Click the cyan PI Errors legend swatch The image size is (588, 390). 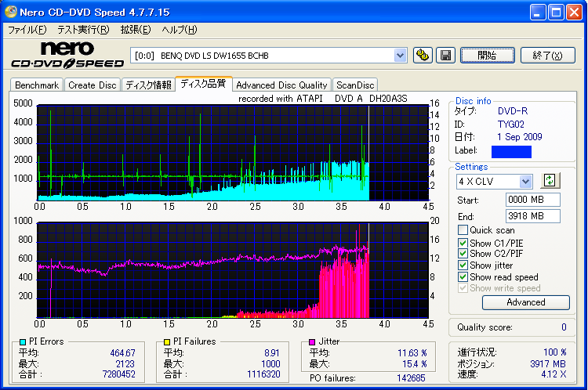[23, 341]
